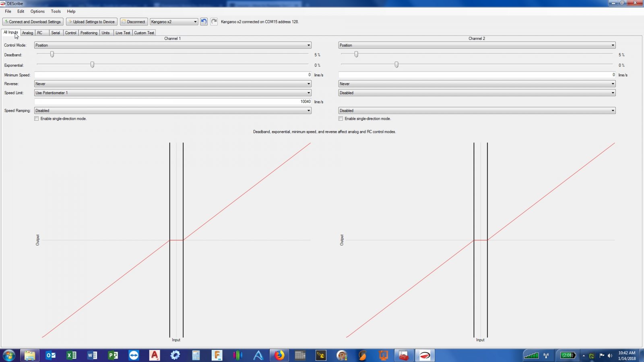Click Channel 1 Minimum Speed input field
This screenshot has width=644, height=362.
173,75
